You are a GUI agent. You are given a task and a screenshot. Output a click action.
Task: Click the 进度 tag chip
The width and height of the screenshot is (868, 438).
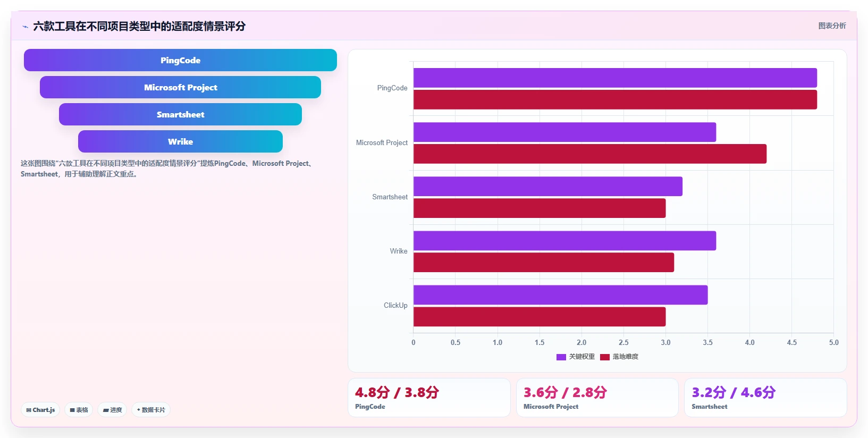tap(112, 410)
